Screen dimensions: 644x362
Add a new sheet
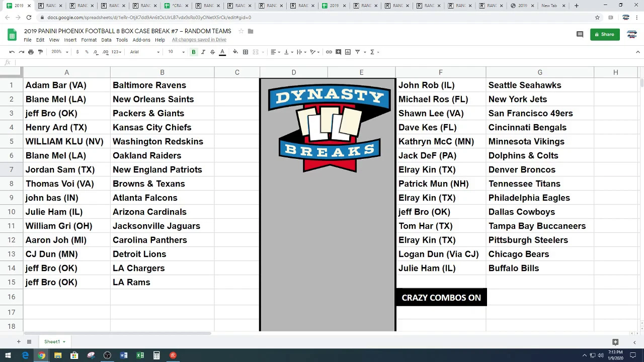(19, 342)
